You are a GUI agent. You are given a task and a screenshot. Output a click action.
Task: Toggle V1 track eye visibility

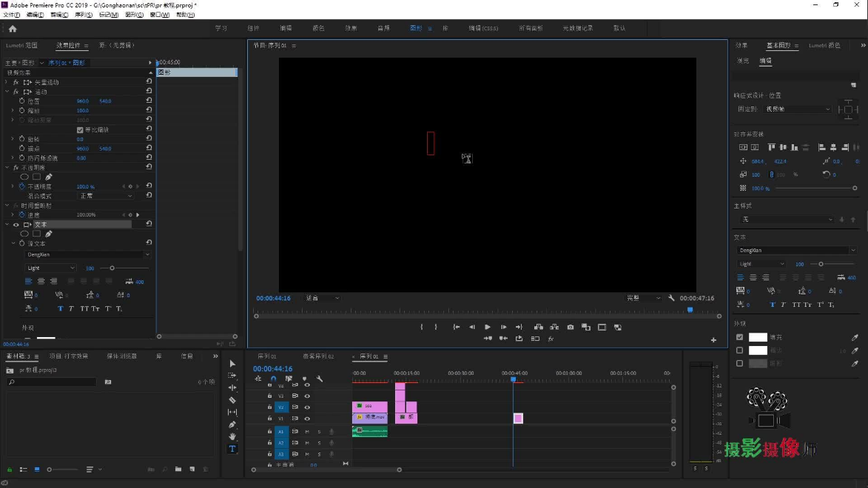pyautogui.click(x=307, y=418)
